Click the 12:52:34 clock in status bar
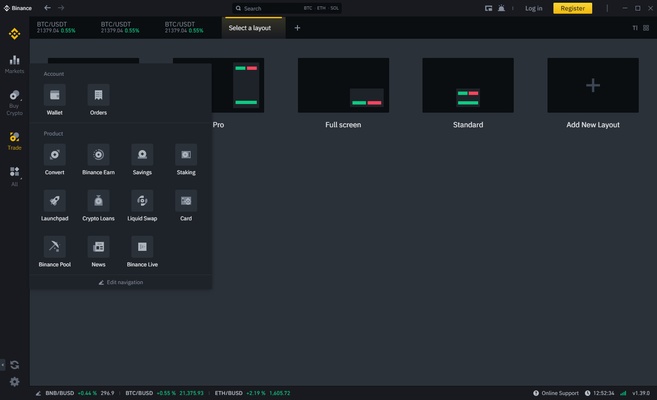The image size is (657, 400). (600, 393)
